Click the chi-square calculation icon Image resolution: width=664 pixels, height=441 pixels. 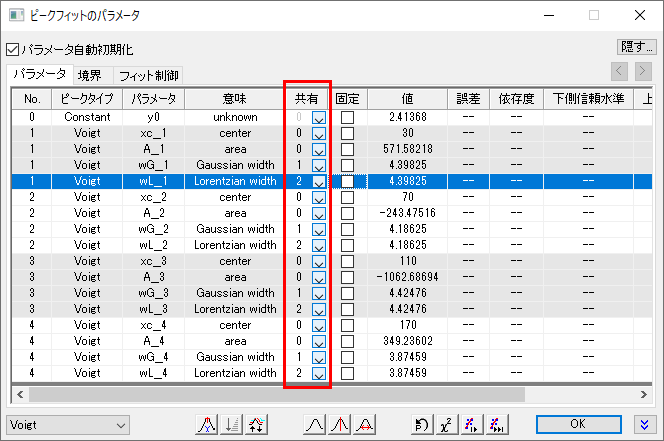click(447, 424)
